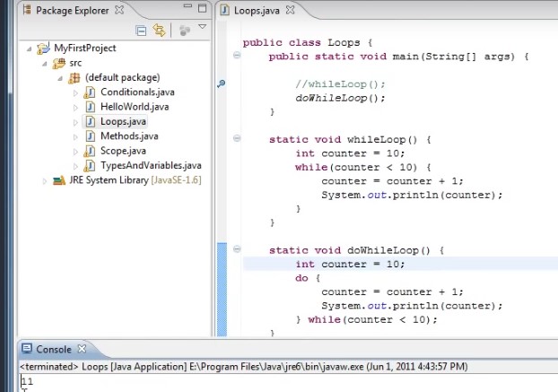558x392 pixels.
Task: Fold the main method using gutter icon
Action: point(237,56)
